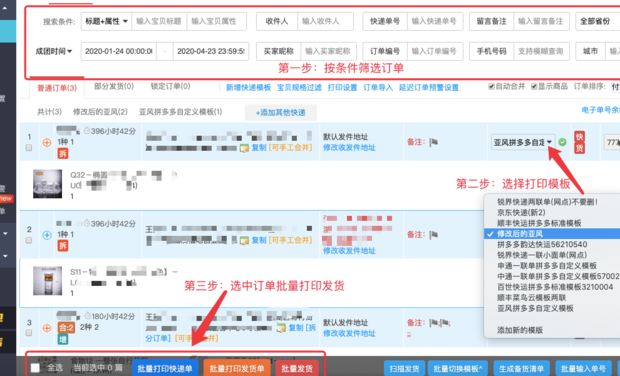Open the 标题+属性 search condition dropdown
This screenshot has width=620, height=376.
point(106,21)
